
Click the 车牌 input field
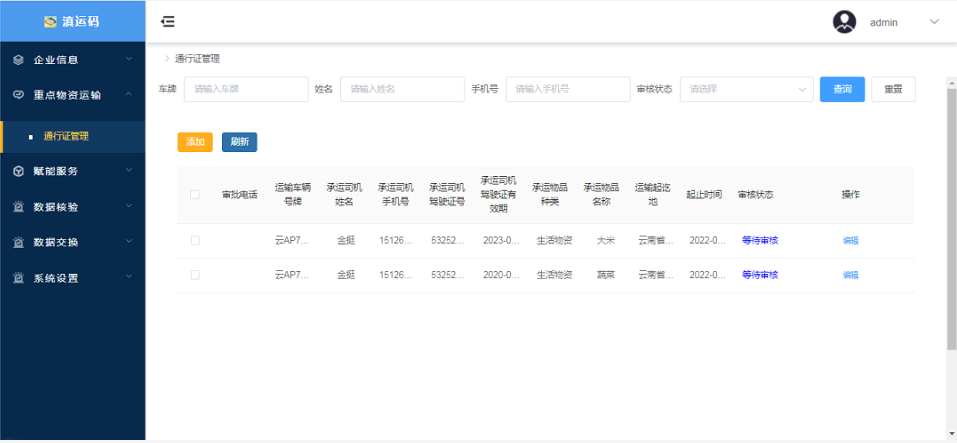click(246, 89)
